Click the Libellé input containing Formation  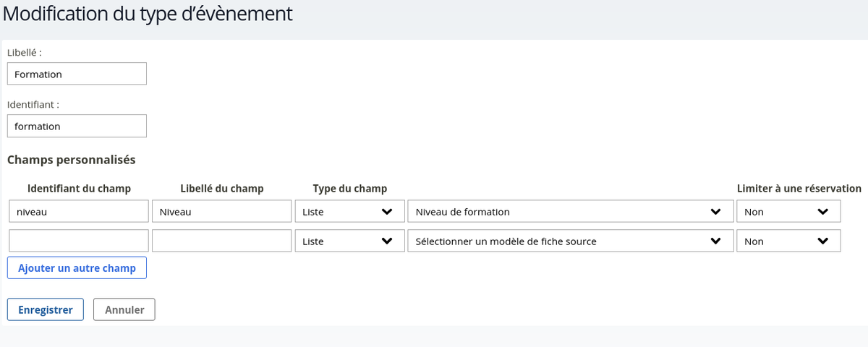[77, 74]
